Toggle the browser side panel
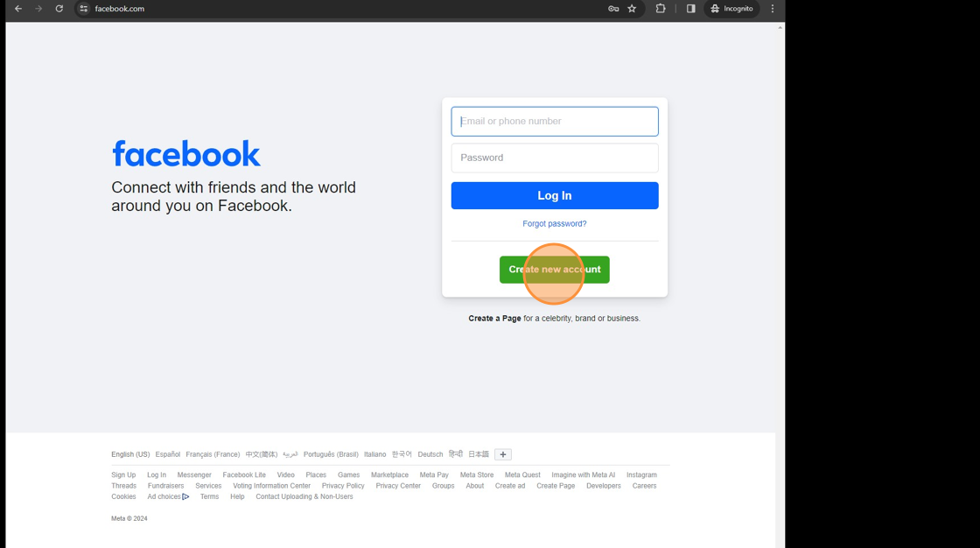 690,9
